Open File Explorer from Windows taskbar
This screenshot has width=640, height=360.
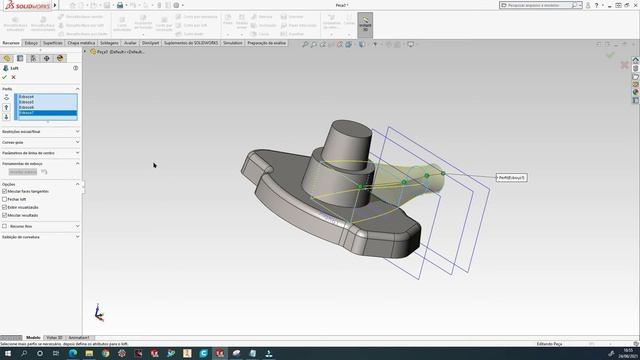tap(89, 353)
